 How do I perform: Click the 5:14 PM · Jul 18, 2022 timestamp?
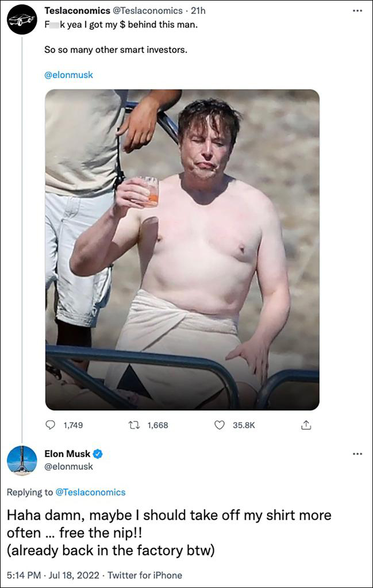pyautogui.click(x=52, y=575)
